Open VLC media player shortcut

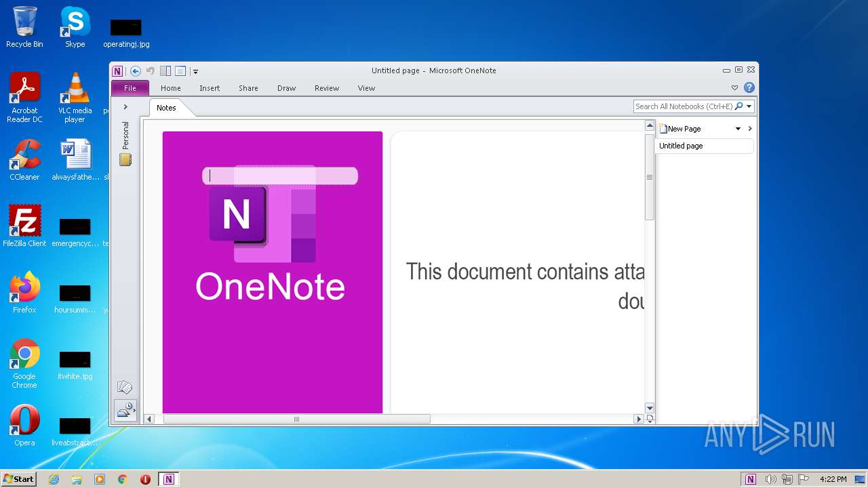(75, 98)
